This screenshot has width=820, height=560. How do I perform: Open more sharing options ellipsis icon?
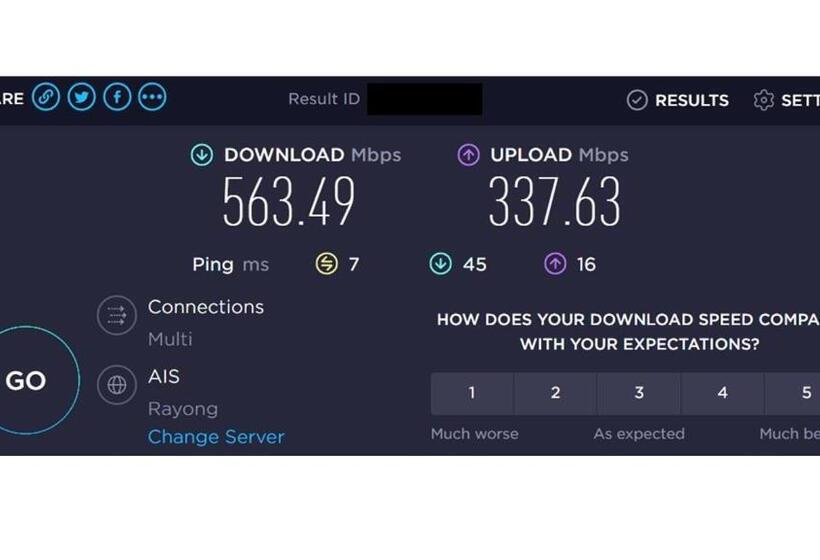pos(152,97)
